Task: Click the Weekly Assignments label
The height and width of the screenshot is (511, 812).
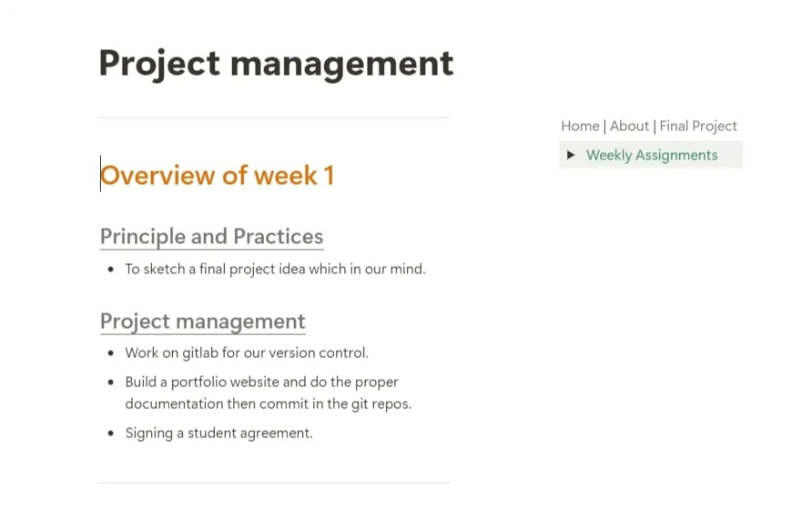Action: (652, 155)
